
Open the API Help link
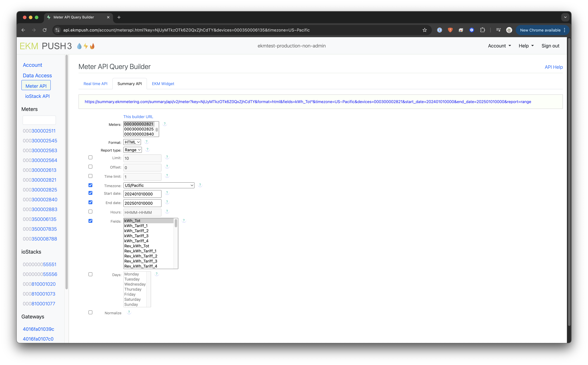coord(553,67)
